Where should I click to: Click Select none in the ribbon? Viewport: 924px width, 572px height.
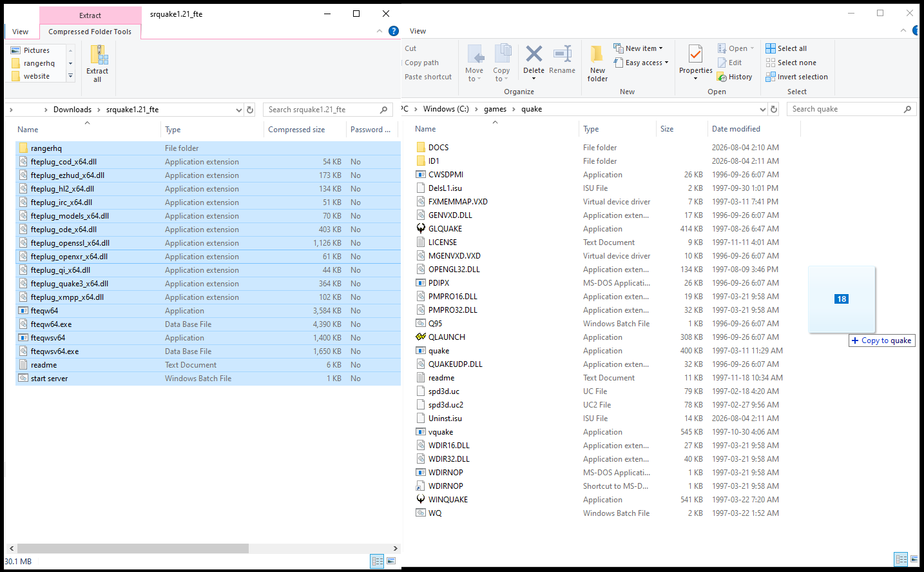coord(791,63)
